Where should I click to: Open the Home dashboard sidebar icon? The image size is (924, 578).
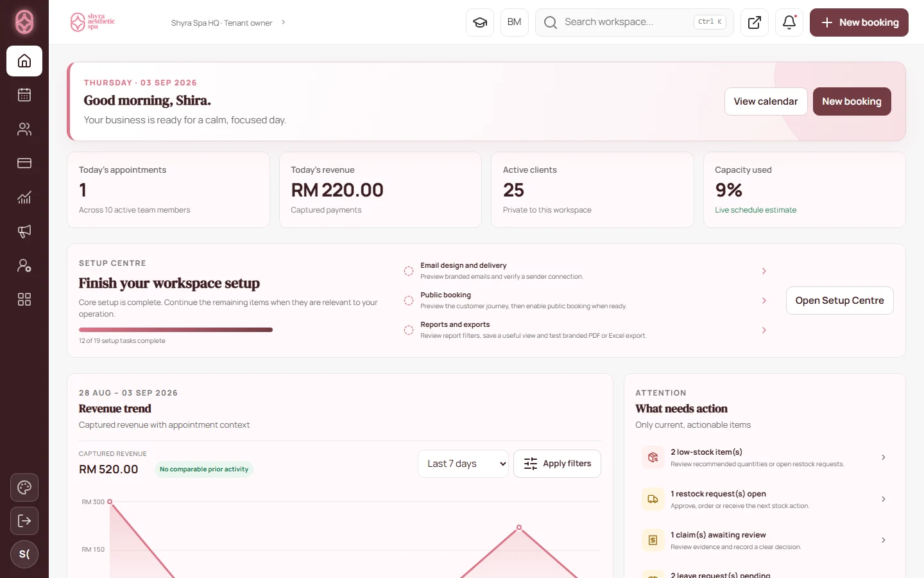(24, 61)
